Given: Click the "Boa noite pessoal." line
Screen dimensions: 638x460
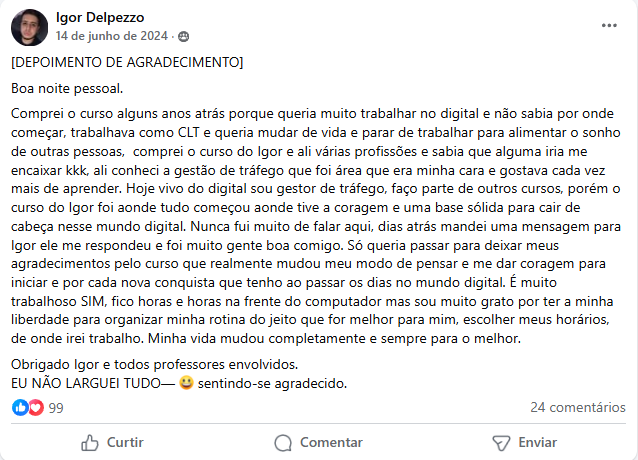Looking at the screenshot, I should [67, 87].
